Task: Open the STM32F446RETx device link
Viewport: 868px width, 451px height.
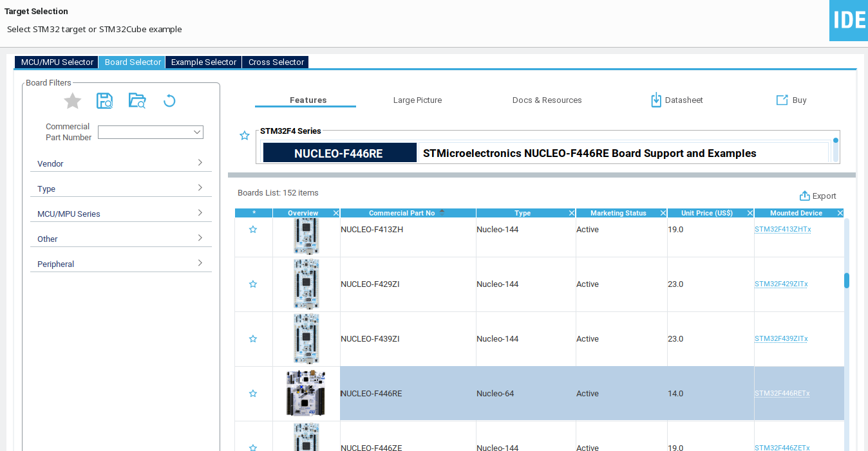Action: (782, 393)
